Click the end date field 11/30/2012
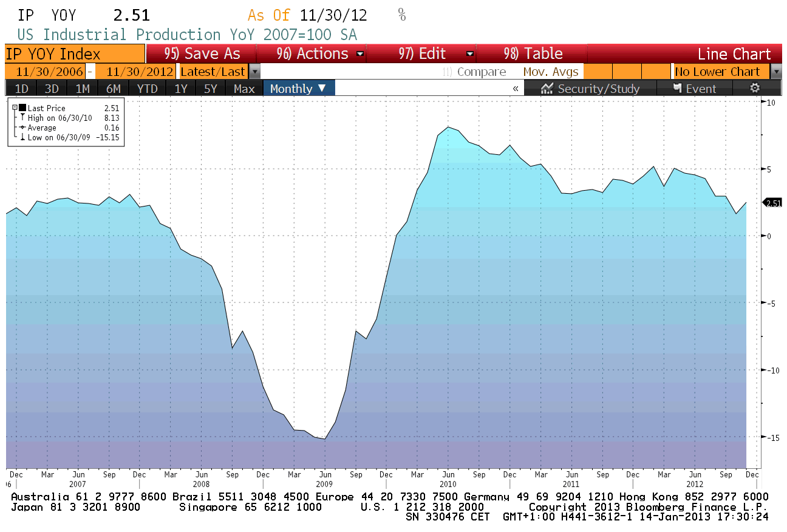 [136, 72]
